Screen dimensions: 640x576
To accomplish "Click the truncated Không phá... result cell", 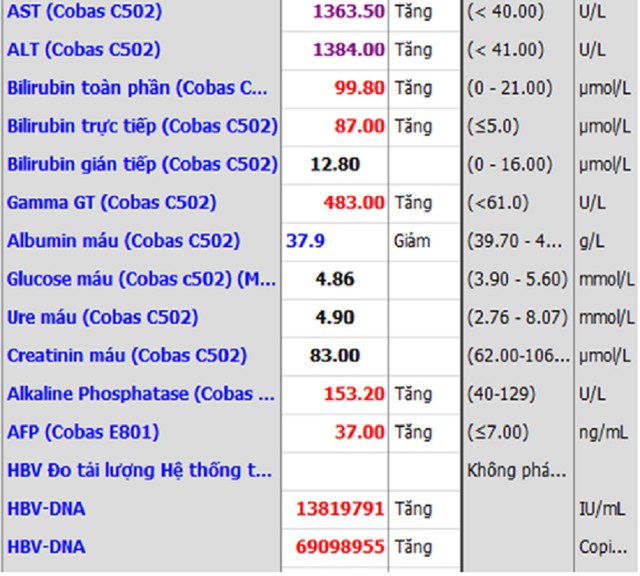I will [516, 471].
